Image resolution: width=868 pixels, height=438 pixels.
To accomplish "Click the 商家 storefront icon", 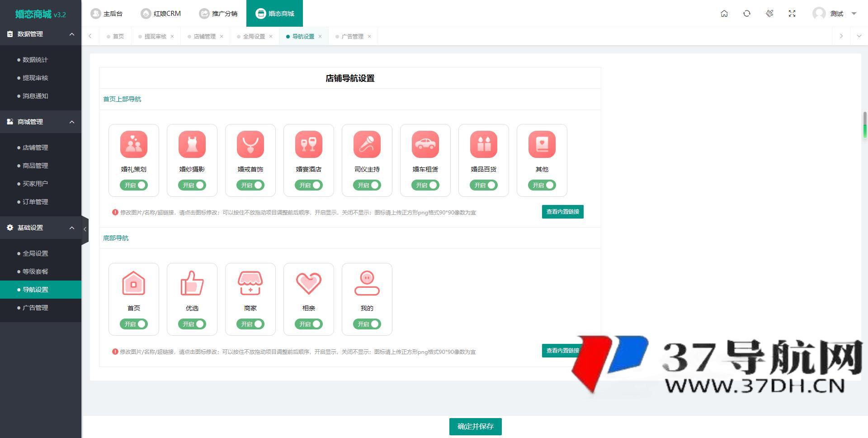I will [x=250, y=283].
